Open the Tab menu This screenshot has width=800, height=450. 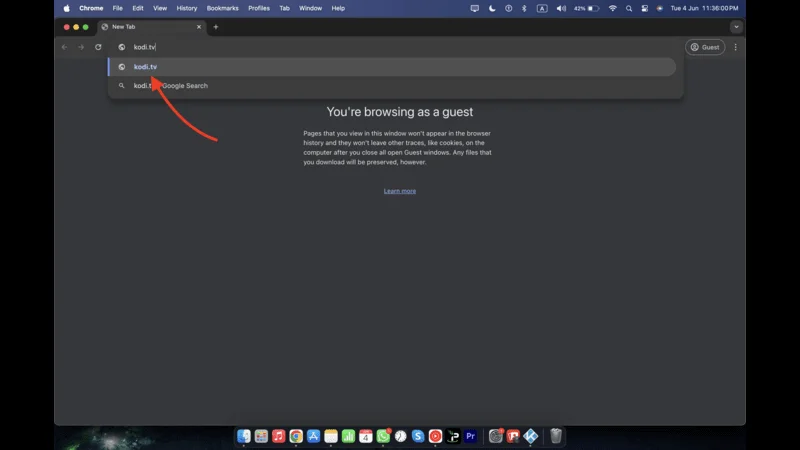[284, 8]
